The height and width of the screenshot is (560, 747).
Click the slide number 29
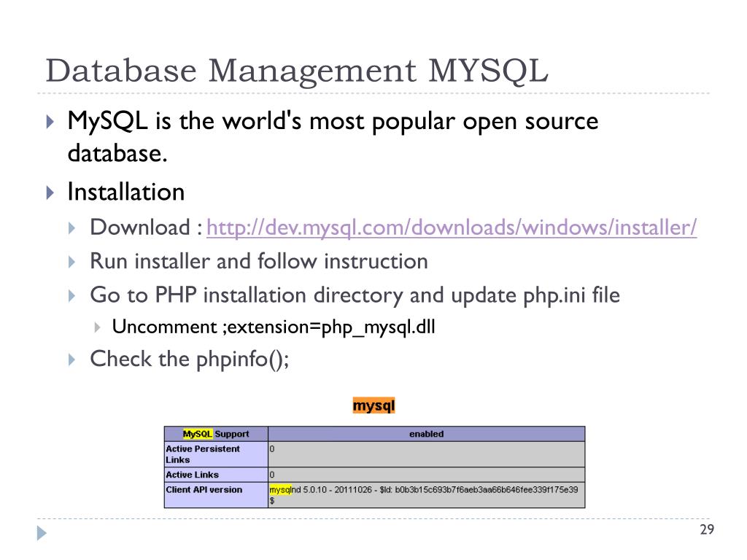pos(707,529)
